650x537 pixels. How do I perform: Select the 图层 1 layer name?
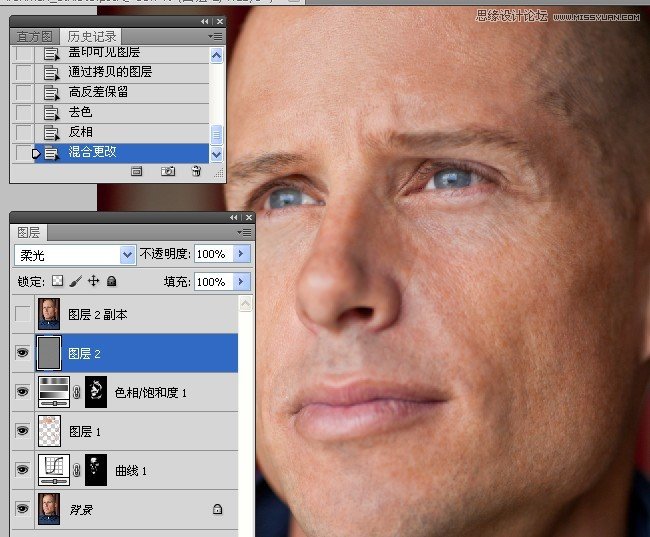pos(85,432)
